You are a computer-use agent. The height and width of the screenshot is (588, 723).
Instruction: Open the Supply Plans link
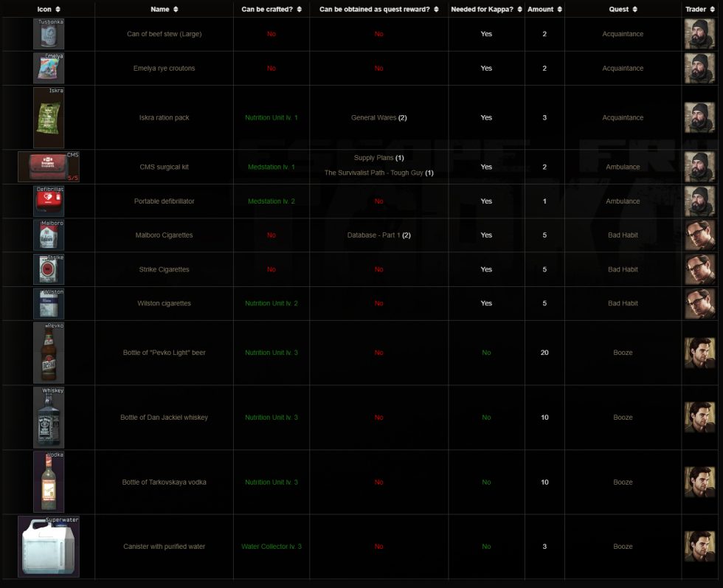(373, 157)
